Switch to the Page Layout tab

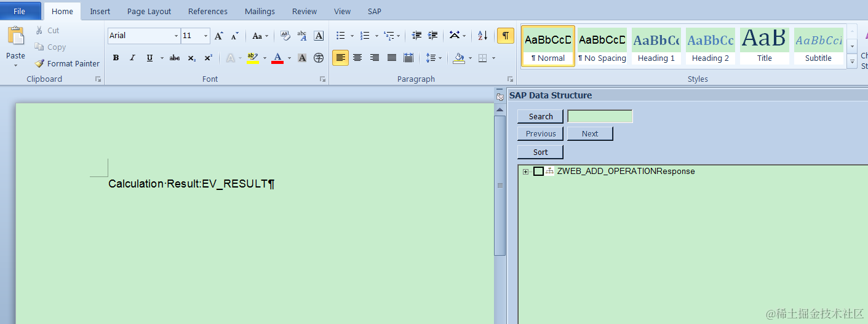tap(149, 11)
